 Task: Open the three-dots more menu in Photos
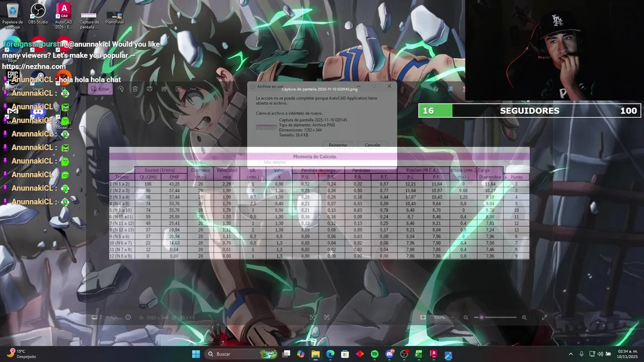(x=193, y=89)
